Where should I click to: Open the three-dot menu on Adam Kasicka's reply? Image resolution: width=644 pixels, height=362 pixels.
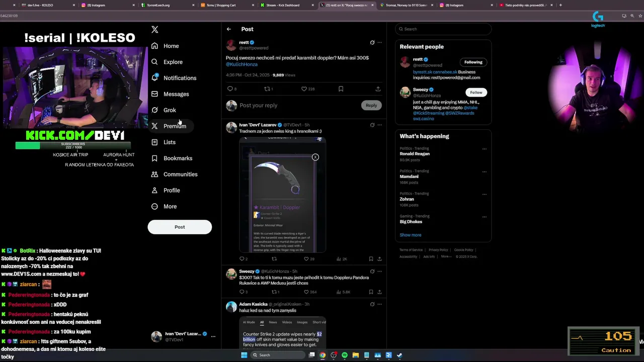tap(379, 304)
